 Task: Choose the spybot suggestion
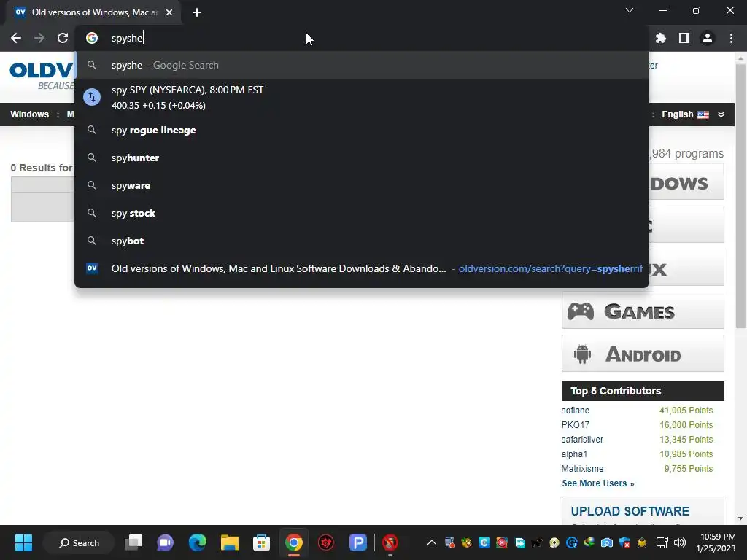pos(362,241)
